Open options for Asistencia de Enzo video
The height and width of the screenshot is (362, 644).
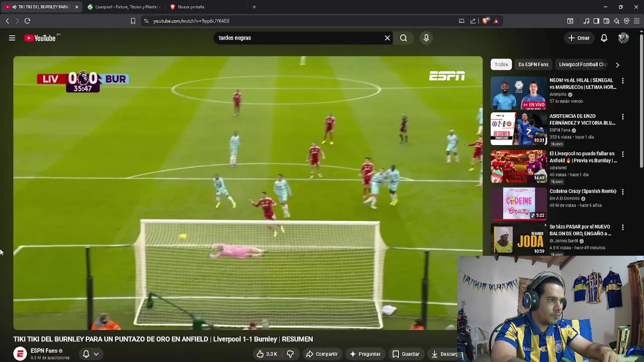623,117
